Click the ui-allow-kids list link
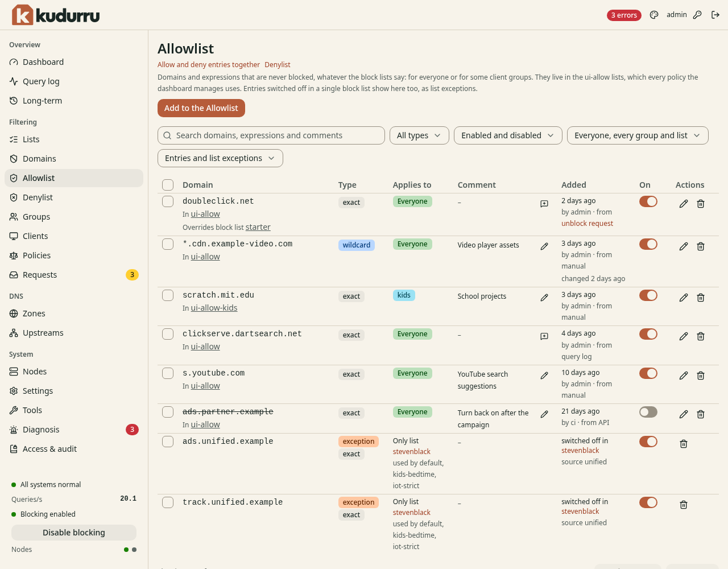 pos(214,308)
